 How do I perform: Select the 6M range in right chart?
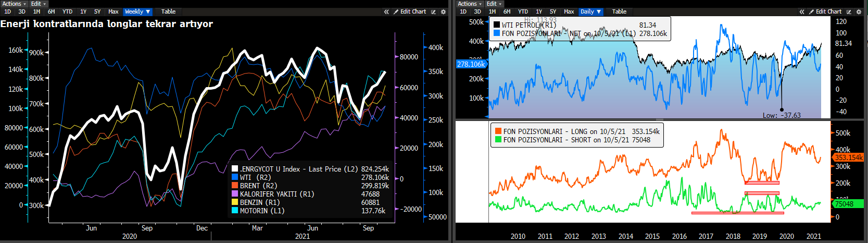pos(507,11)
